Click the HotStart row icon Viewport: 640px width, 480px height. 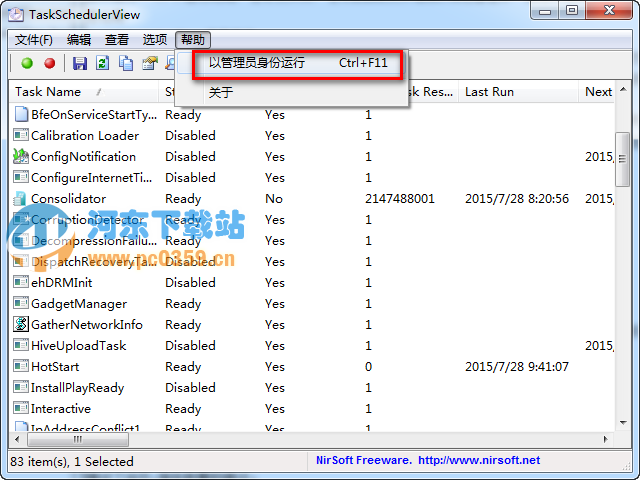(x=21, y=366)
